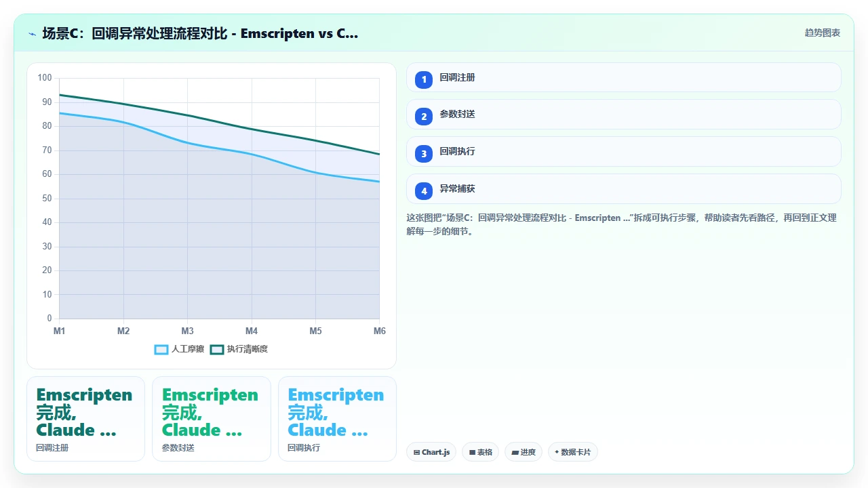
Task: Click the lightning icon beside the title
Action: [x=33, y=34]
